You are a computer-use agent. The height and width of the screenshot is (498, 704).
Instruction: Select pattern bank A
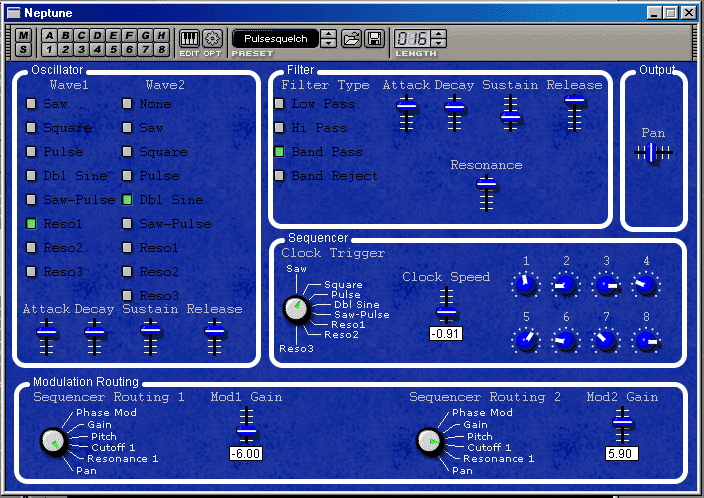(x=49, y=35)
